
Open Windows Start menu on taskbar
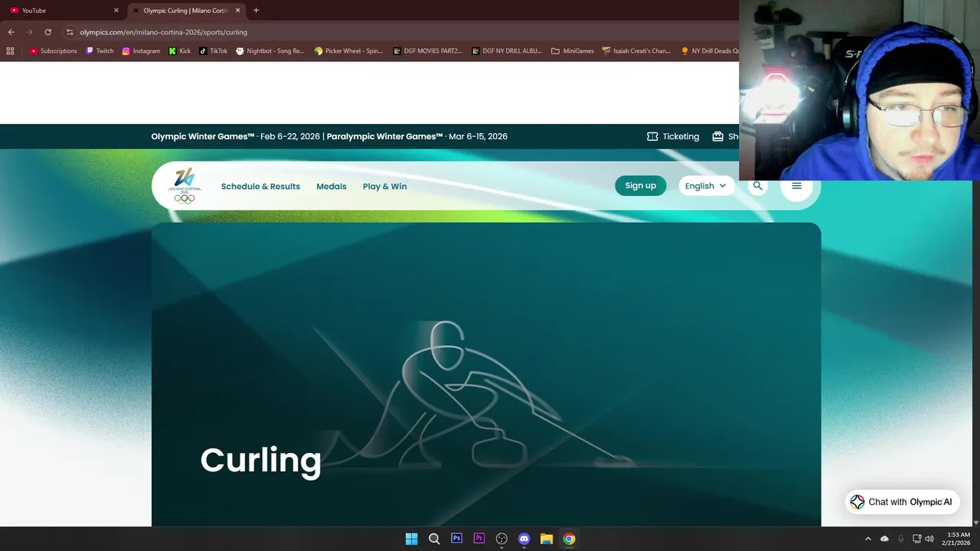click(411, 539)
